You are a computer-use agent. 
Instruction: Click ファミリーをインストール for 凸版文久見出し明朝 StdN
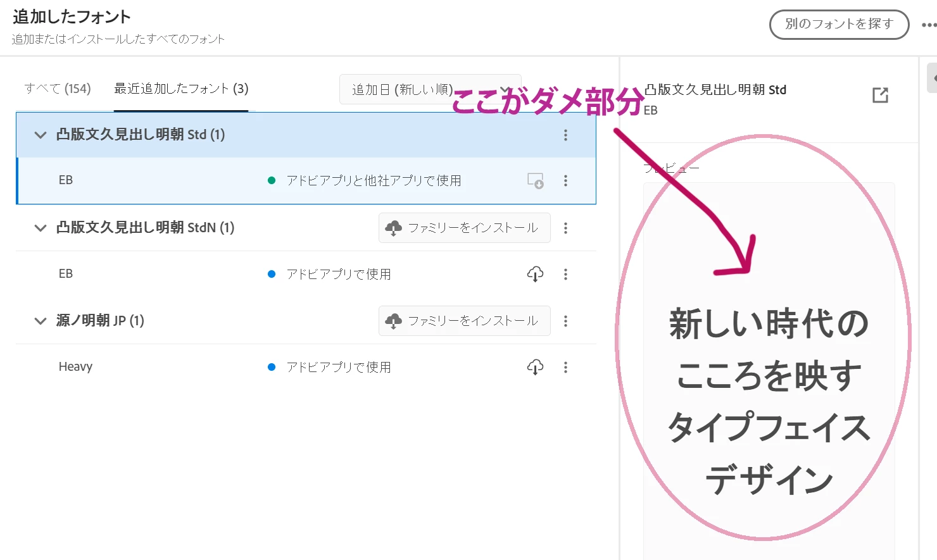click(x=465, y=228)
